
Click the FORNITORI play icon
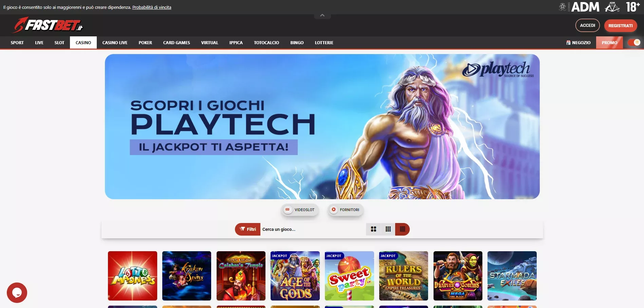pyautogui.click(x=334, y=210)
